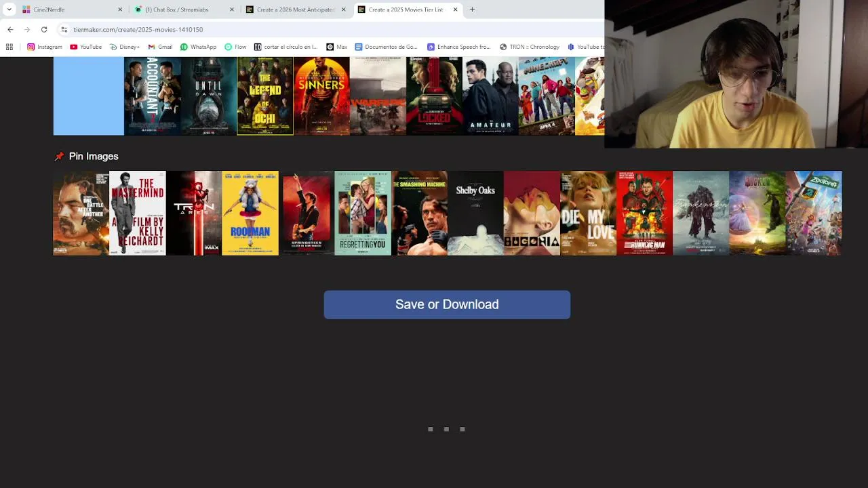Select the Wicked poster
The height and width of the screenshot is (488, 868).
[757, 213]
